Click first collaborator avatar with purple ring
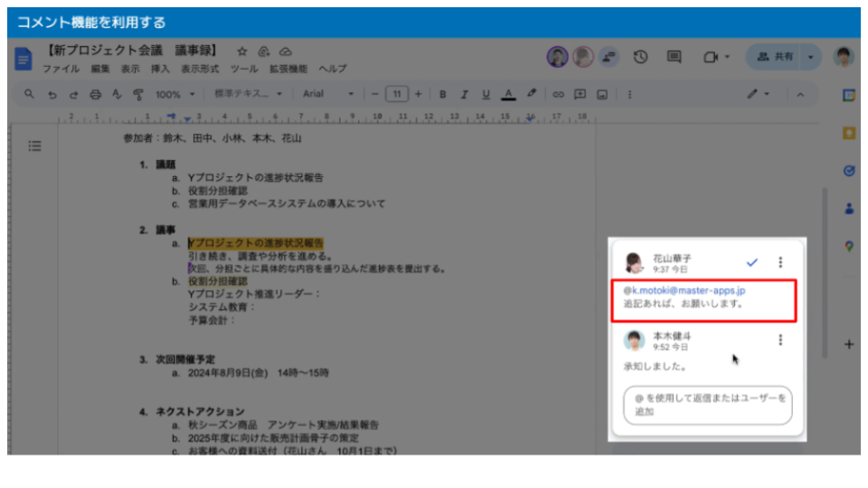Screen dimensions: 868x488 pyautogui.click(x=558, y=56)
